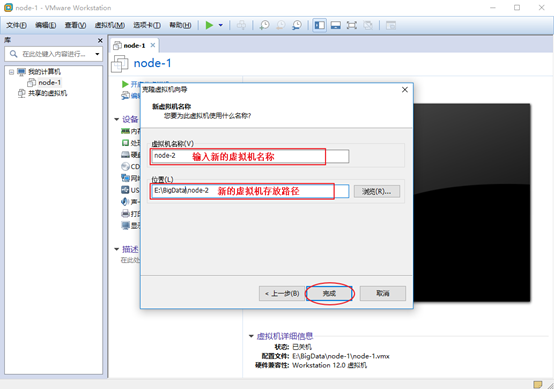
Task: Collapse the 虚拟机详细信息 section arrow
Action: tap(251, 336)
